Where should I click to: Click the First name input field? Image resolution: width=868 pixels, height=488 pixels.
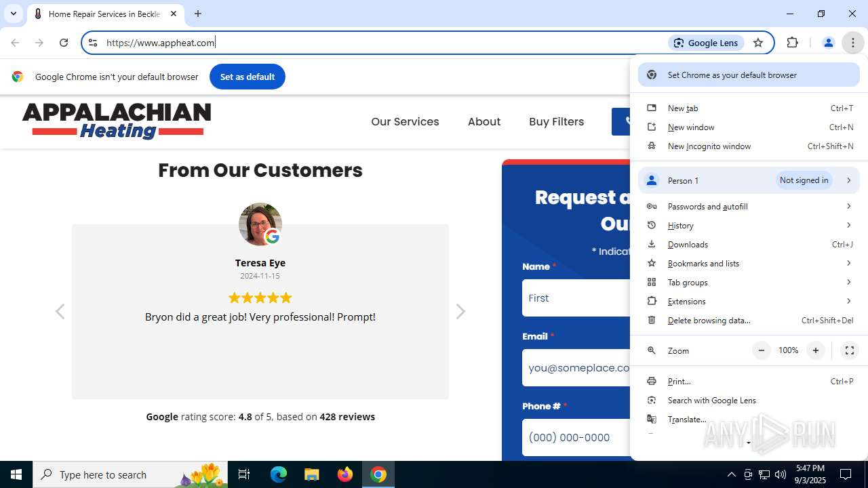click(x=576, y=298)
